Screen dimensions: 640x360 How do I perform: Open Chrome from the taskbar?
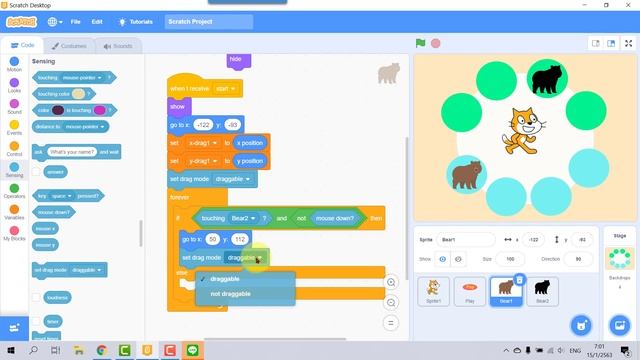pyautogui.click(x=102, y=350)
